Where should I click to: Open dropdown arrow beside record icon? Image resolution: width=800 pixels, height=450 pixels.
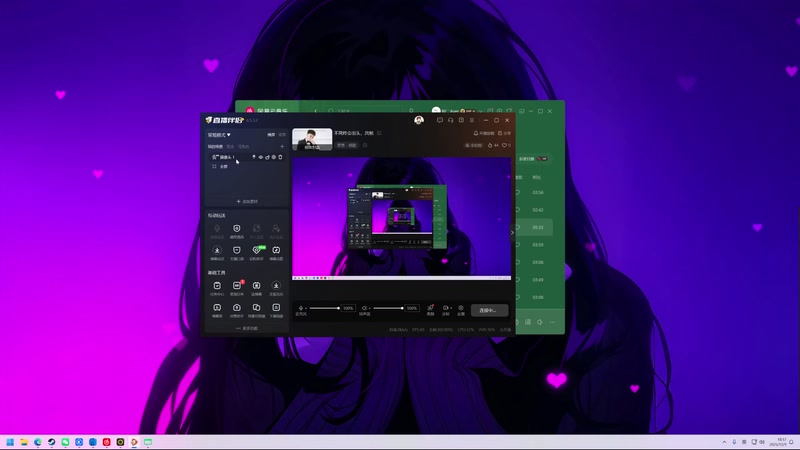(451, 308)
